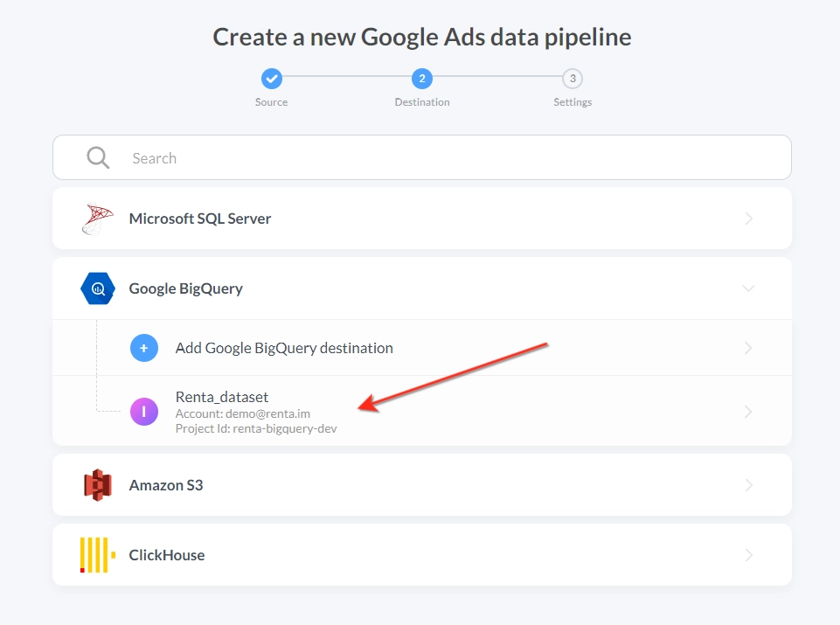This screenshot has height=625, width=840.
Task: Select Add Google BigQuery destination
Action: point(422,348)
